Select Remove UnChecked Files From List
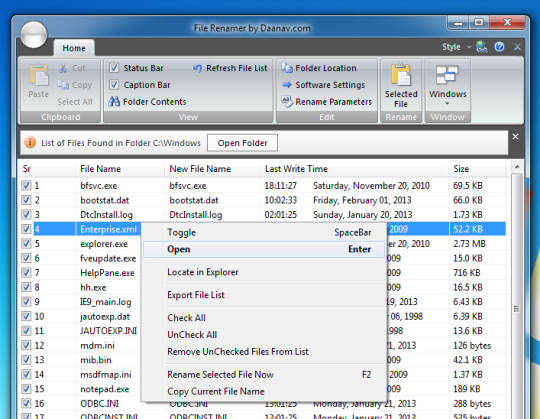Screen dimensions: 540x419 click(x=263, y=352)
